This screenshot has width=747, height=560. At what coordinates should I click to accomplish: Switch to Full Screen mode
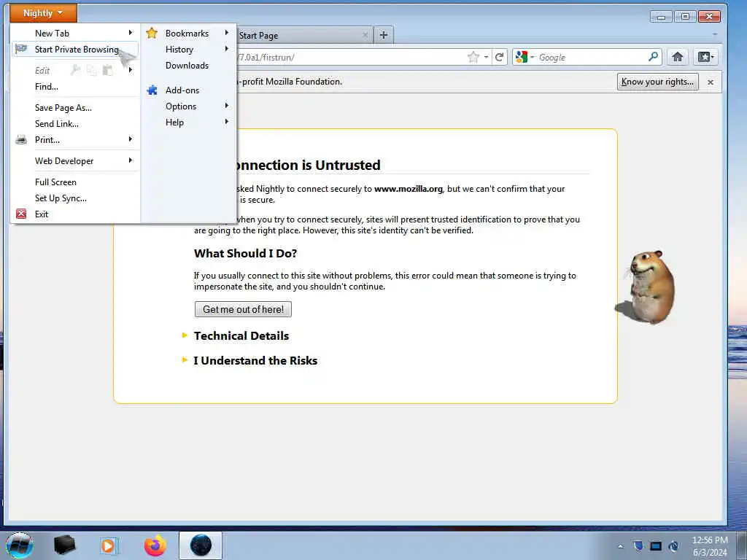[55, 182]
